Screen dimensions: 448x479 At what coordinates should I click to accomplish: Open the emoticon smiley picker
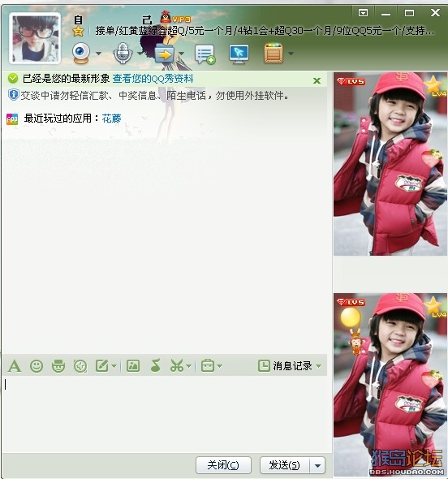click(37, 366)
